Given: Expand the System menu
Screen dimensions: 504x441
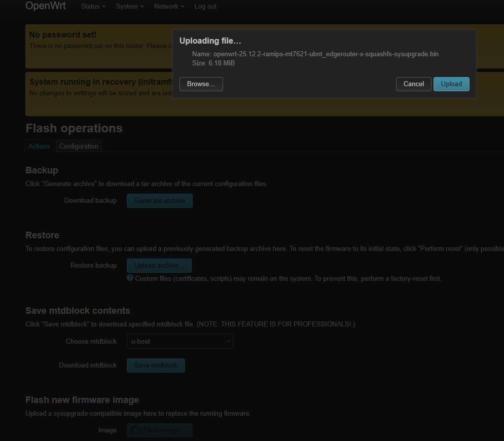Looking at the screenshot, I should (129, 7).
